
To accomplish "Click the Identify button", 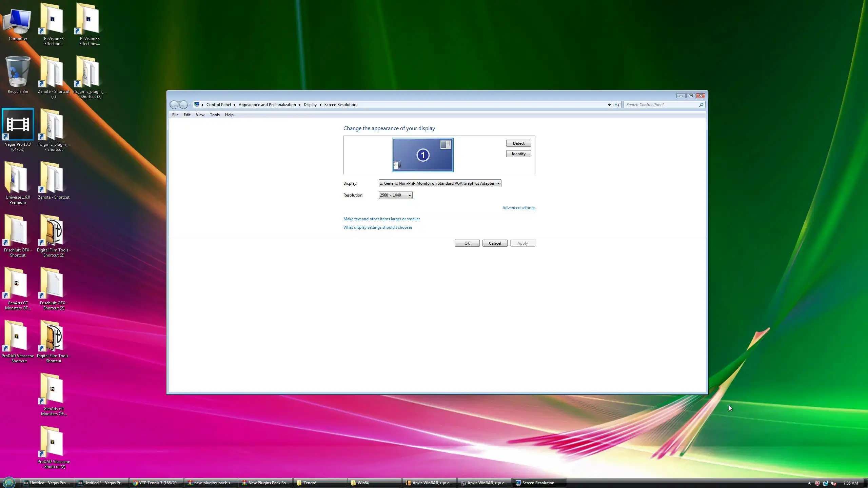I will pyautogui.click(x=518, y=154).
